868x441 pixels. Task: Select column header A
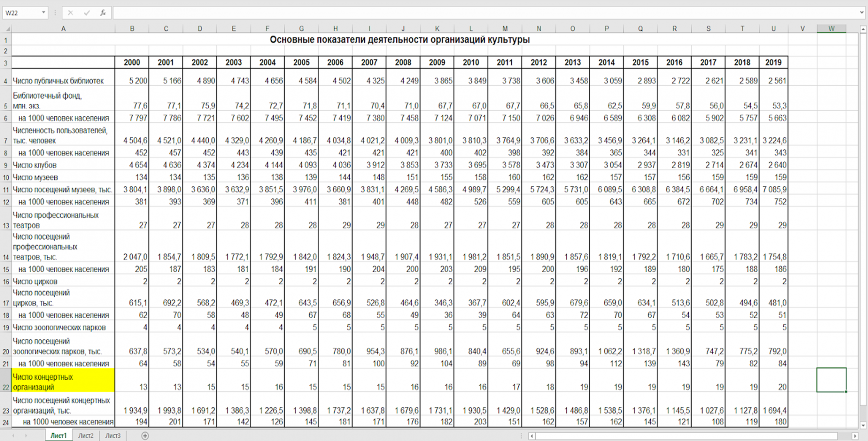point(63,29)
